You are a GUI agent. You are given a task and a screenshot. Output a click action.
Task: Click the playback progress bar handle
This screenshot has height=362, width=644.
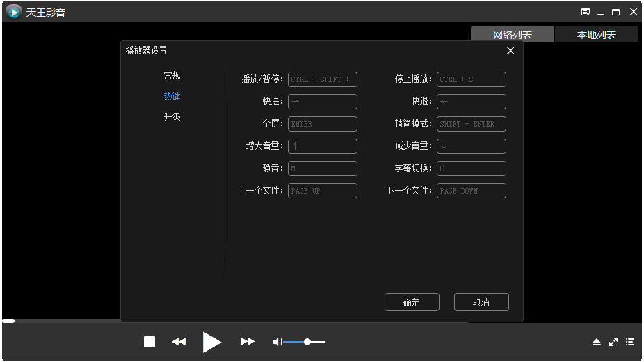click(8, 321)
